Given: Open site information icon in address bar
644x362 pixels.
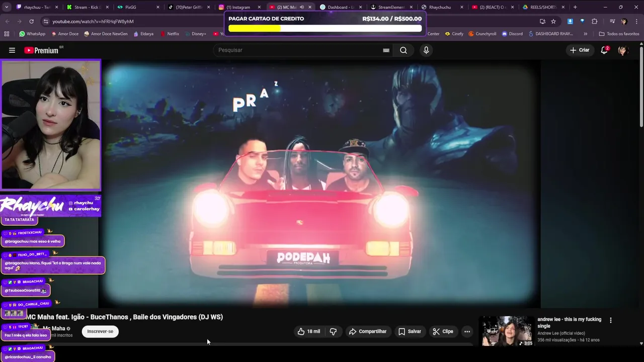Looking at the screenshot, I should coord(46,21).
